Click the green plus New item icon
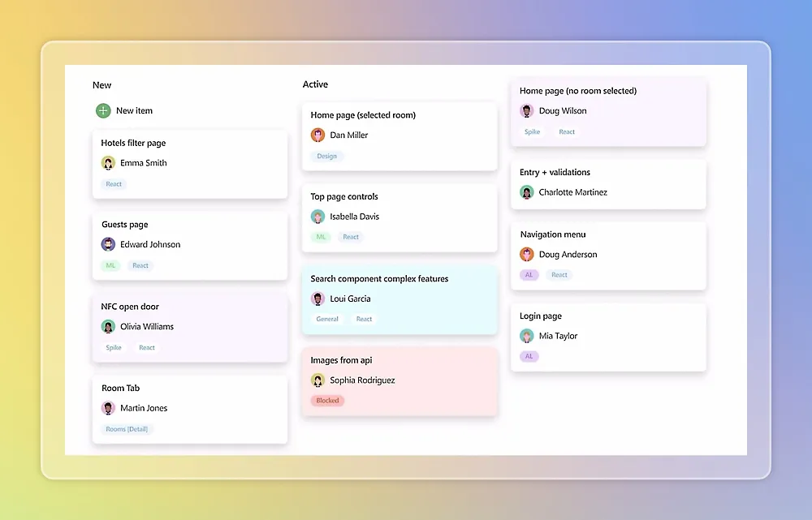This screenshot has height=520, width=812. click(103, 110)
